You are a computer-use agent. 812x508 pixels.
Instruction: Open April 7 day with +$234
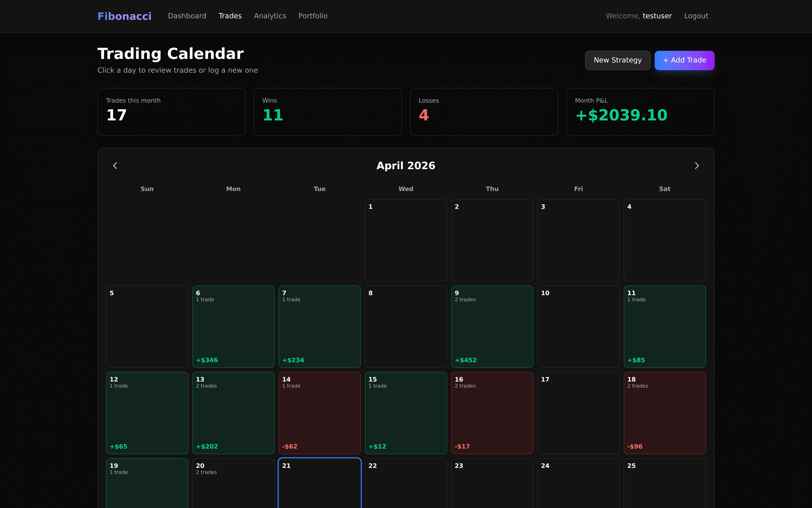click(x=319, y=327)
